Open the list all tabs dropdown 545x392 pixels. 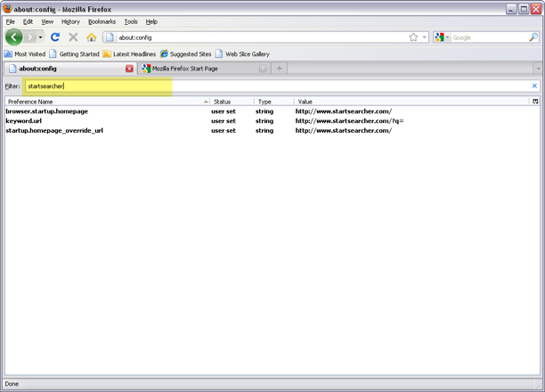coord(538,69)
